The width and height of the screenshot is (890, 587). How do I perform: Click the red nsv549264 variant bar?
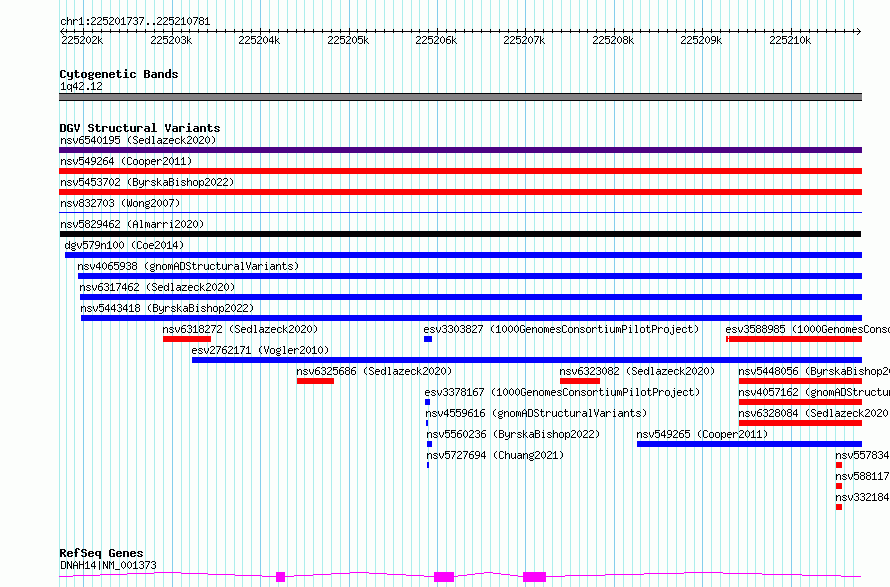coord(460,171)
